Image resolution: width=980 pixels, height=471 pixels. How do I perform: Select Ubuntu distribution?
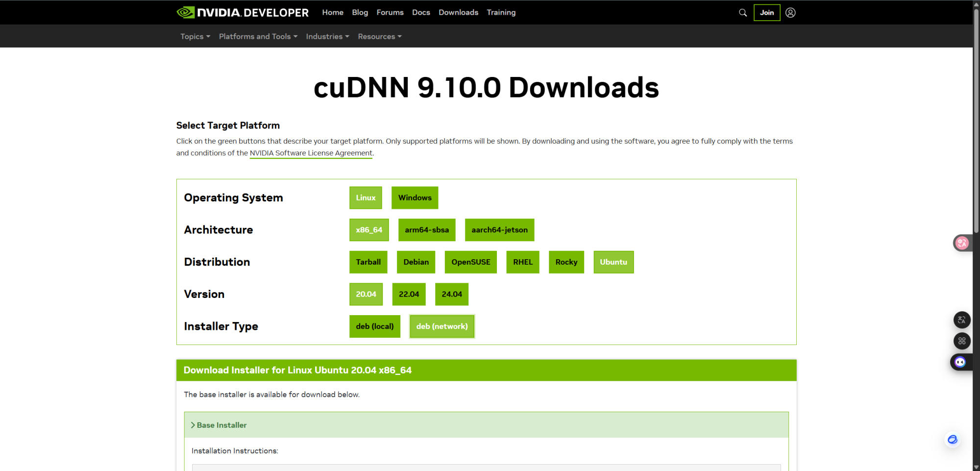click(x=613, y=262)
